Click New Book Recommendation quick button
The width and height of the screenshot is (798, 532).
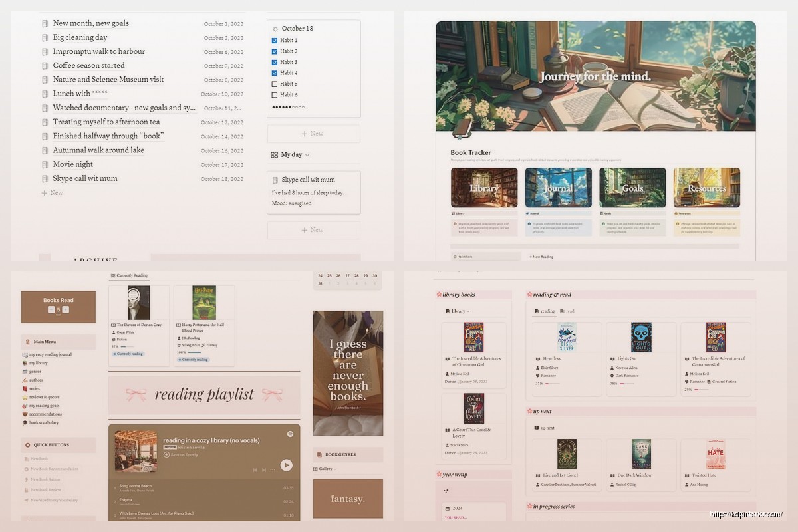(x=51, y=469)
